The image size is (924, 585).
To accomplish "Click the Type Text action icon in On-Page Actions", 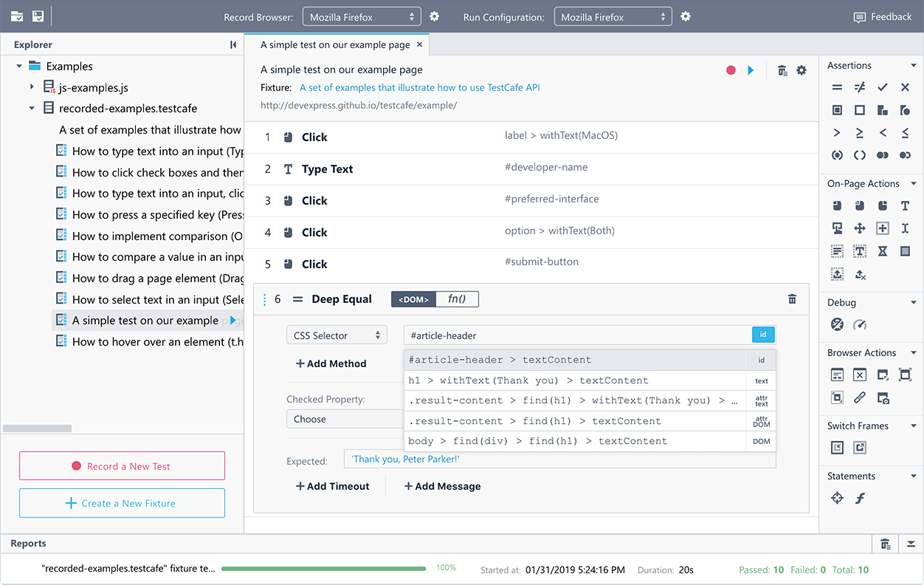I will [905, 206].
